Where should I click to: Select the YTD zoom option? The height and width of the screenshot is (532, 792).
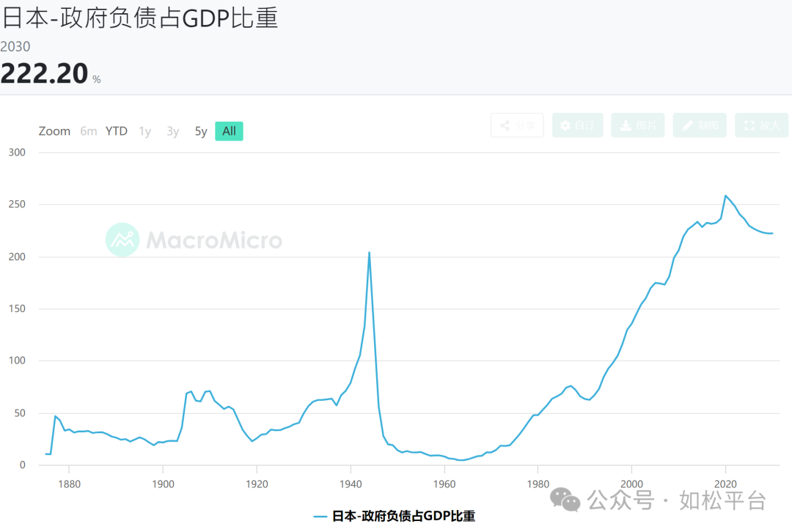116,130
